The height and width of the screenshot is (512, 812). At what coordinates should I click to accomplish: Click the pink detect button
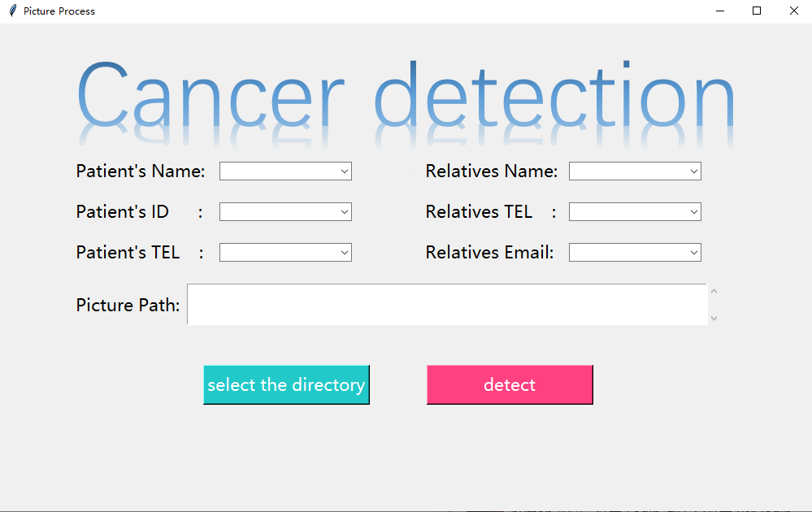(510, 384)
